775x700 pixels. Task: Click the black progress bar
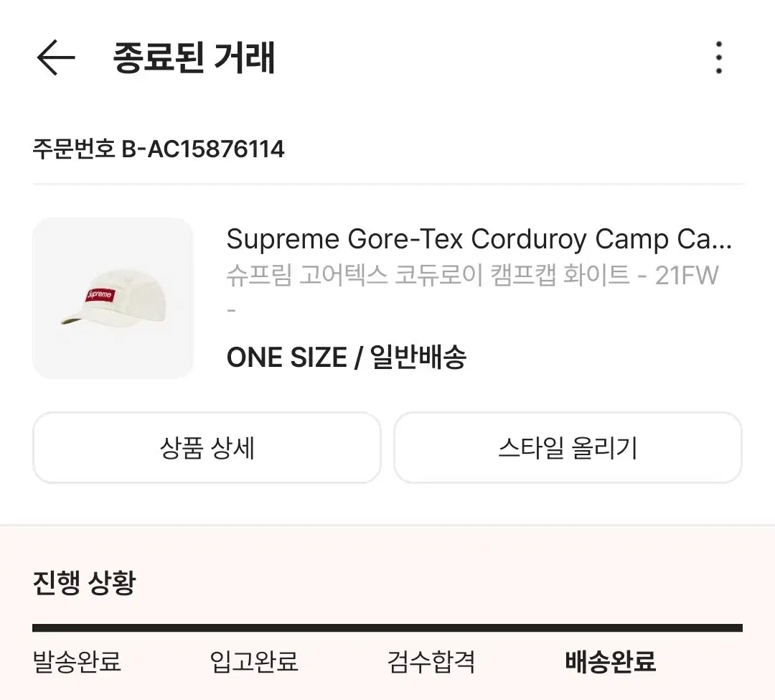[x=387, y=627]
